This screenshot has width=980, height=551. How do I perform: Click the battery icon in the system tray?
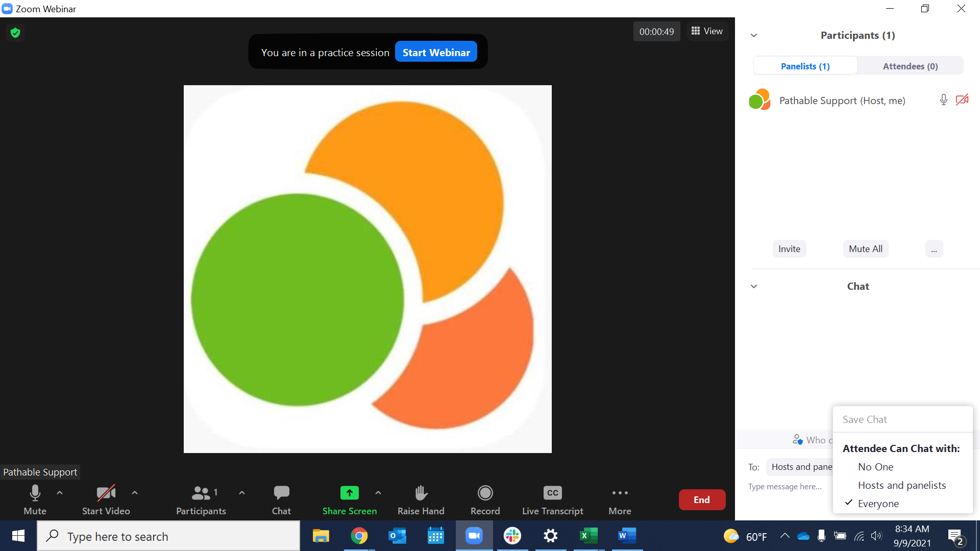point(840,536)
